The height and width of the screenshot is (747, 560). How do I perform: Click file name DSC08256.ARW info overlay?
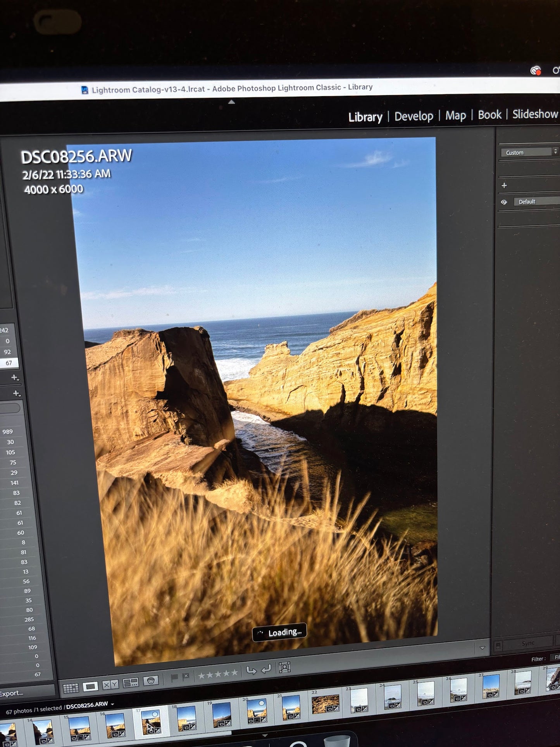[76, 156]
